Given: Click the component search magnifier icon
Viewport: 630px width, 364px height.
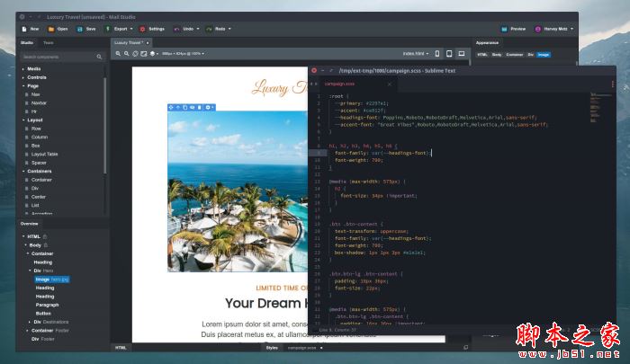Looking at the screenshot, I should coord(101,57).
